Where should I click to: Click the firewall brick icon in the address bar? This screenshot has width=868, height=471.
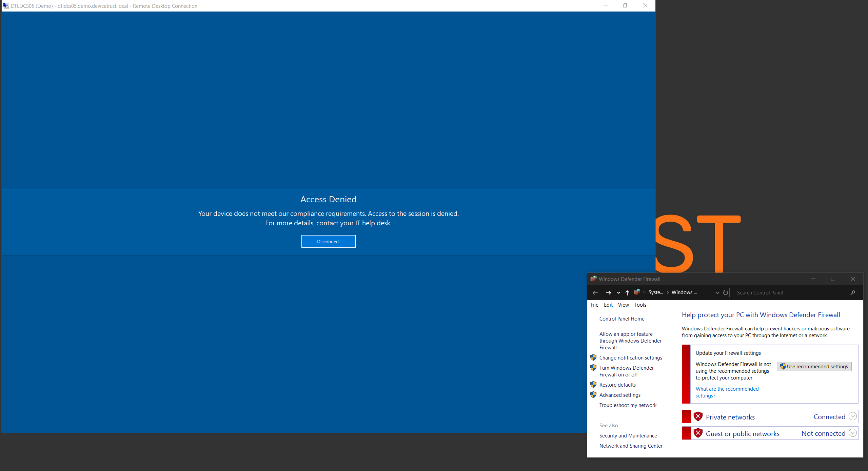[x=637, y=292]
